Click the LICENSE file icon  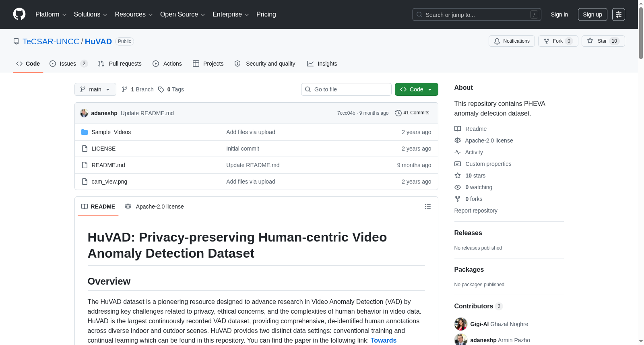85,149
